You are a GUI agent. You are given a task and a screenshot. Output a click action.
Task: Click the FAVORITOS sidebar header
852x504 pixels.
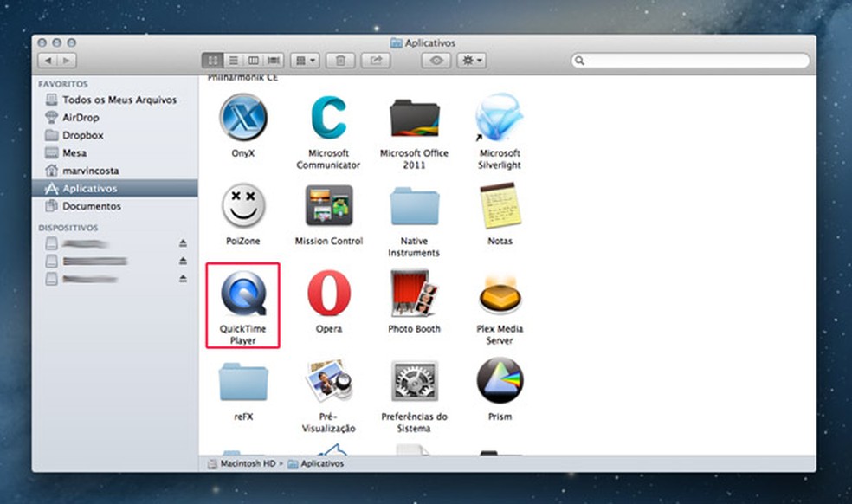(63, 84)
